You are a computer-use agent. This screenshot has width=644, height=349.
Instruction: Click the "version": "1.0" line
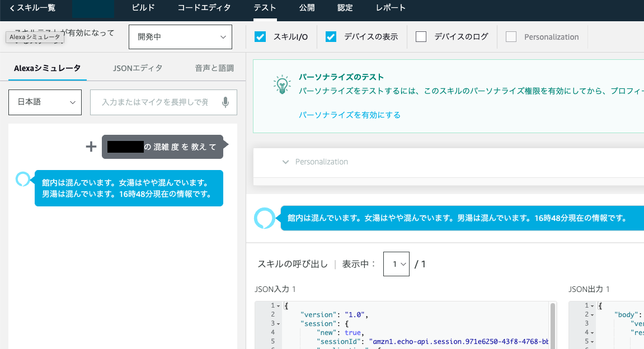[335, 315]
